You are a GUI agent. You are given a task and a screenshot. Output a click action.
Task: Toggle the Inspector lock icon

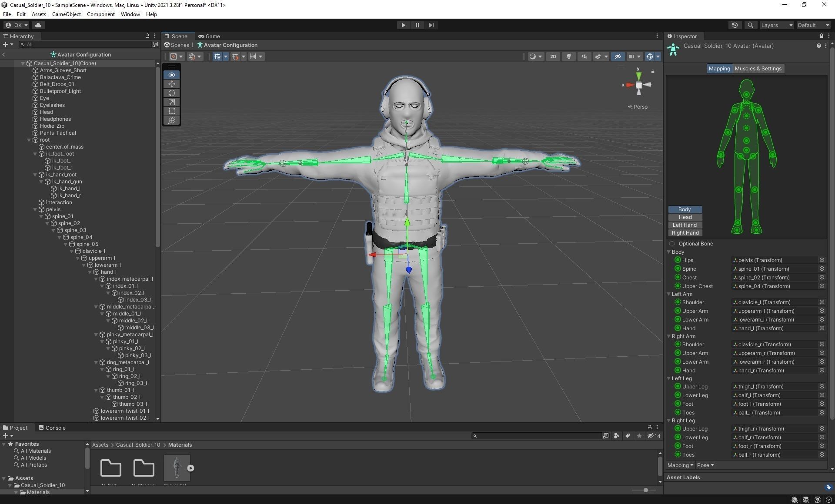(x=821, y=36)
